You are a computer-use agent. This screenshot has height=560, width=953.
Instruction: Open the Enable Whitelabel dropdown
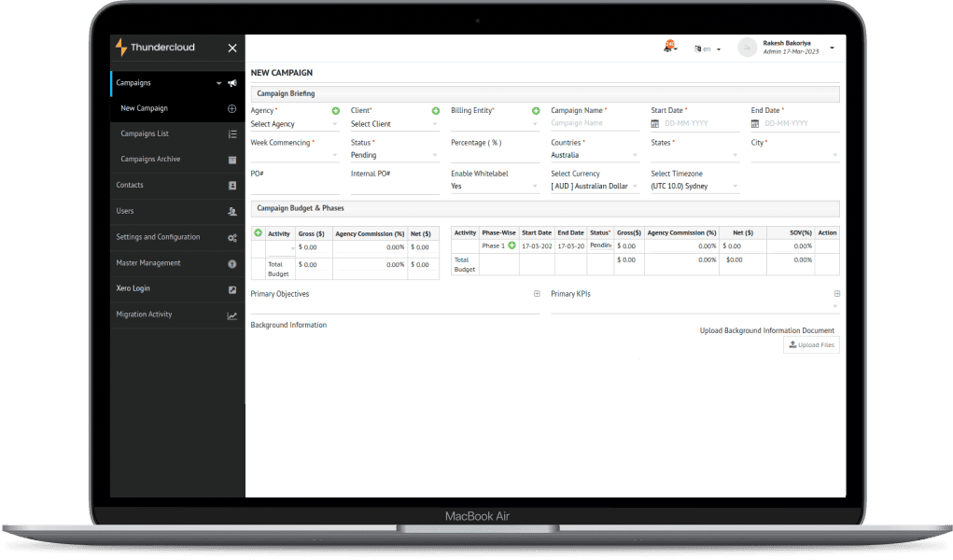coord(494,187)
